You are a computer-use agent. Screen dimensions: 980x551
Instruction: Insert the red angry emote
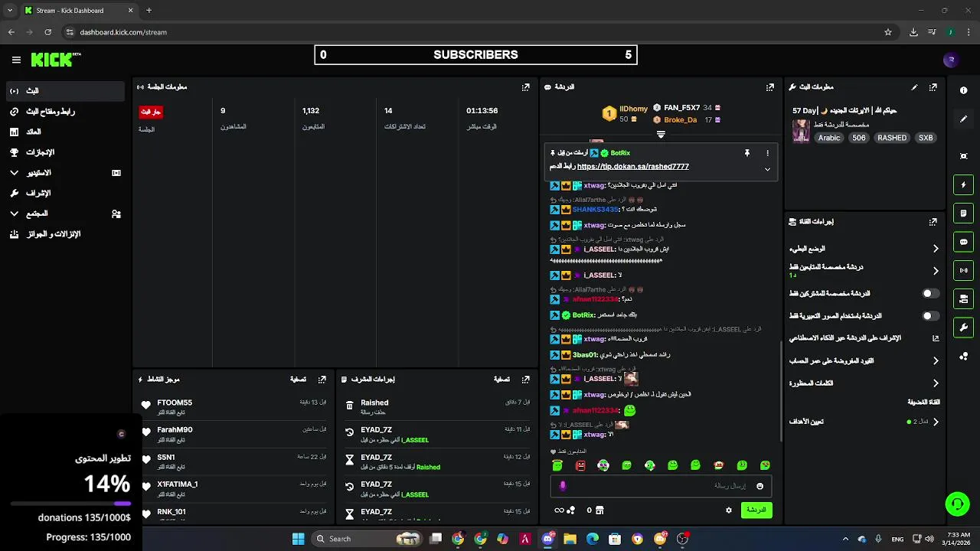580,465
